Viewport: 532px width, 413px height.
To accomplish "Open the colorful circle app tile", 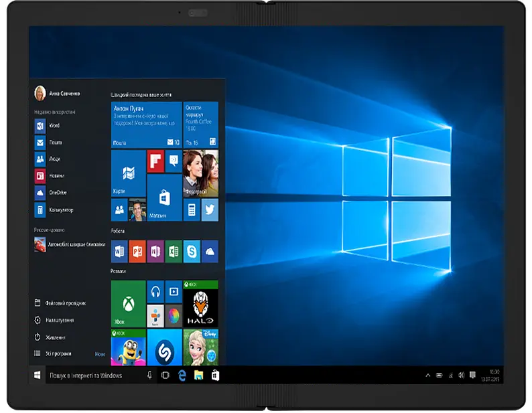I will (x=174, y=316).
